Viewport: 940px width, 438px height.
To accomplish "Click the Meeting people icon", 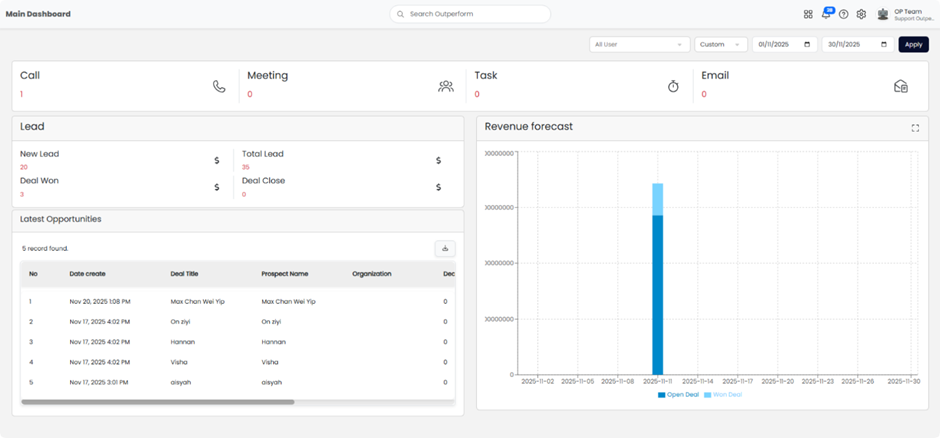I will coord(446,86).
